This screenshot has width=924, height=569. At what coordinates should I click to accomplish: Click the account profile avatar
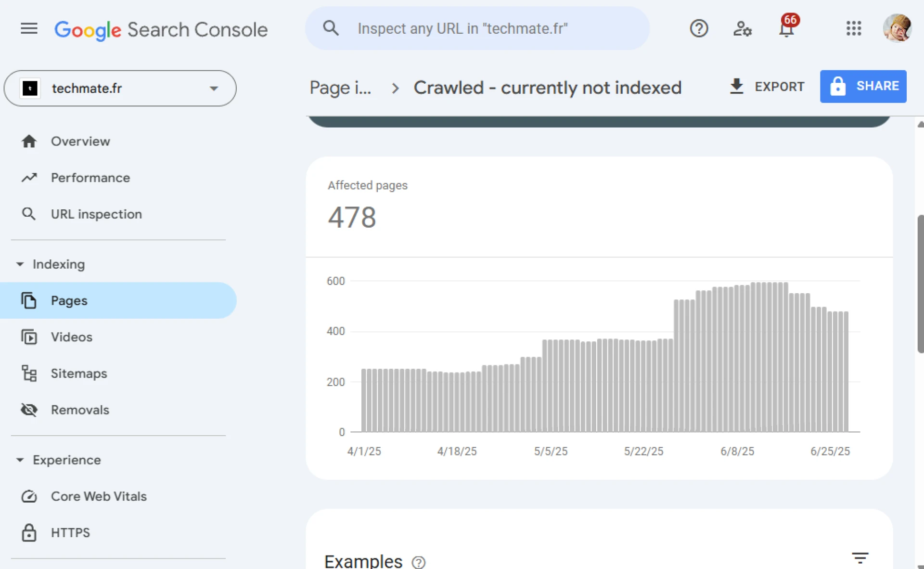[x=897, y=28]
